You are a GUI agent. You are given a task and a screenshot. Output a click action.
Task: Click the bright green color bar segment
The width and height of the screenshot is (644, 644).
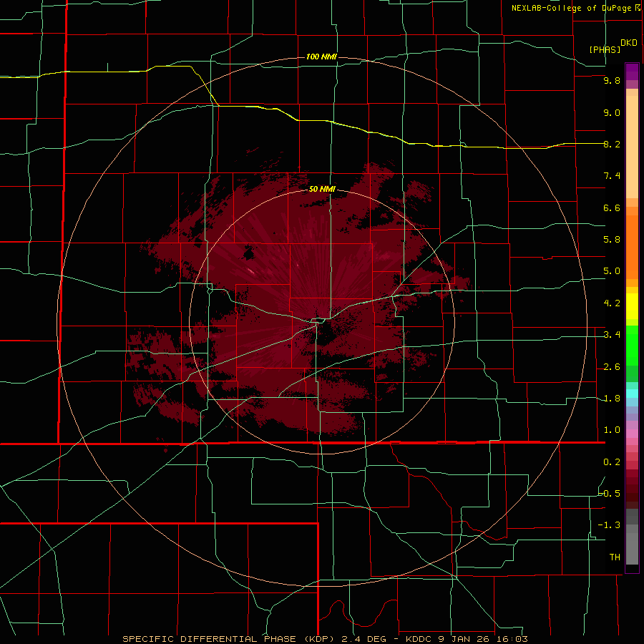tap(632, 346)
